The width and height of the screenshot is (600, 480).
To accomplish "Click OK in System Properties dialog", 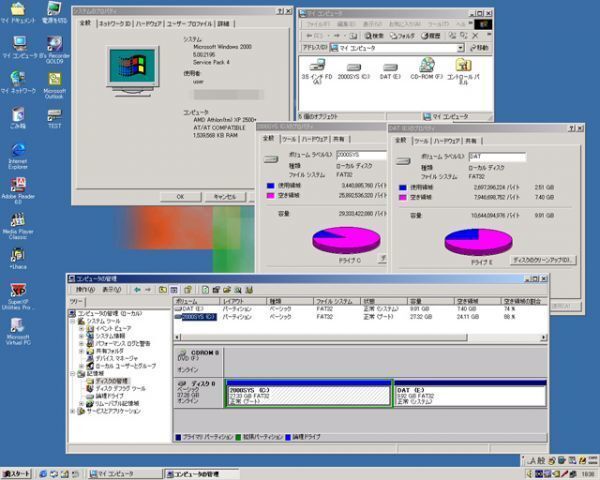I will point(180,196).
